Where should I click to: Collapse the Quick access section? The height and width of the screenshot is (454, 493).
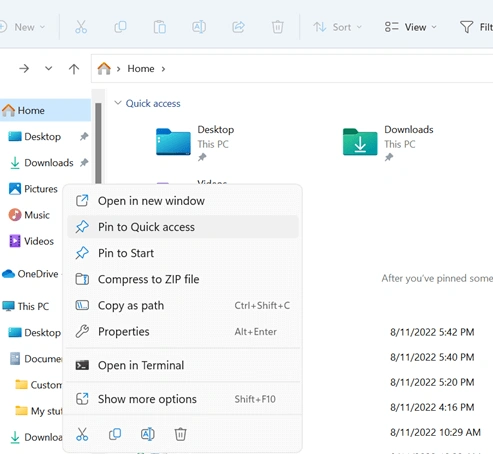pos(118,103)
